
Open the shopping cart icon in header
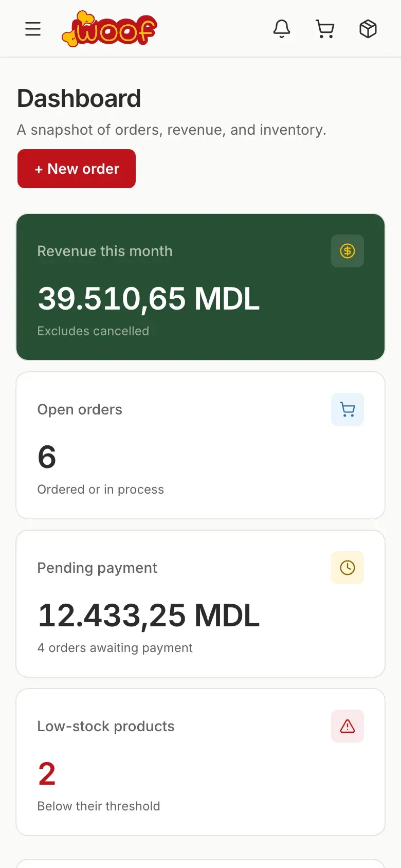point(325,29)
